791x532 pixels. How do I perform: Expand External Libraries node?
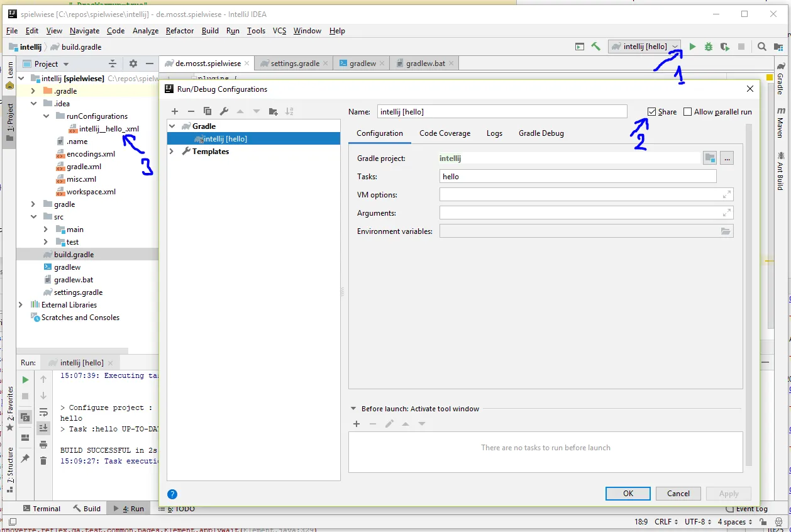21,305
